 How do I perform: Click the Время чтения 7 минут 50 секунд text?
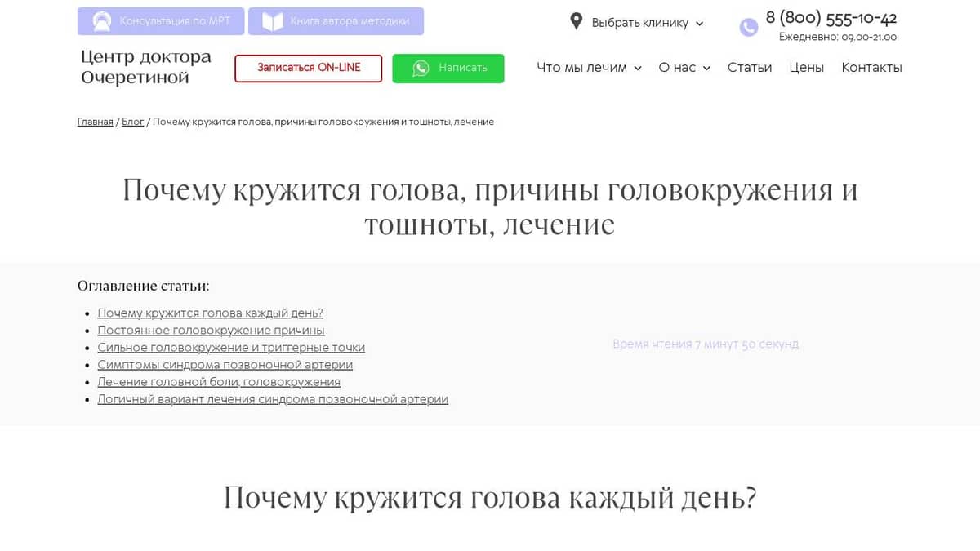706,344
